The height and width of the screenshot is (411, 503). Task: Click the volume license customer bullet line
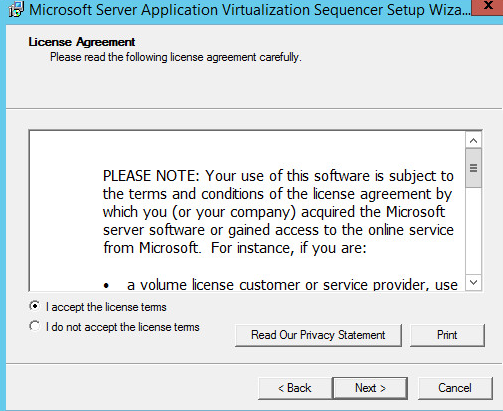(x=280, y=285)
